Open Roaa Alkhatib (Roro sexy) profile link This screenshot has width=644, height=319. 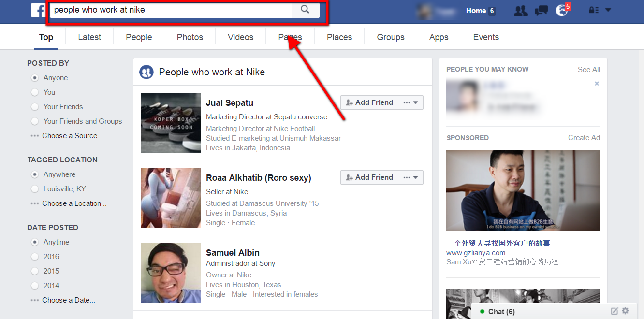coord(259,178)
